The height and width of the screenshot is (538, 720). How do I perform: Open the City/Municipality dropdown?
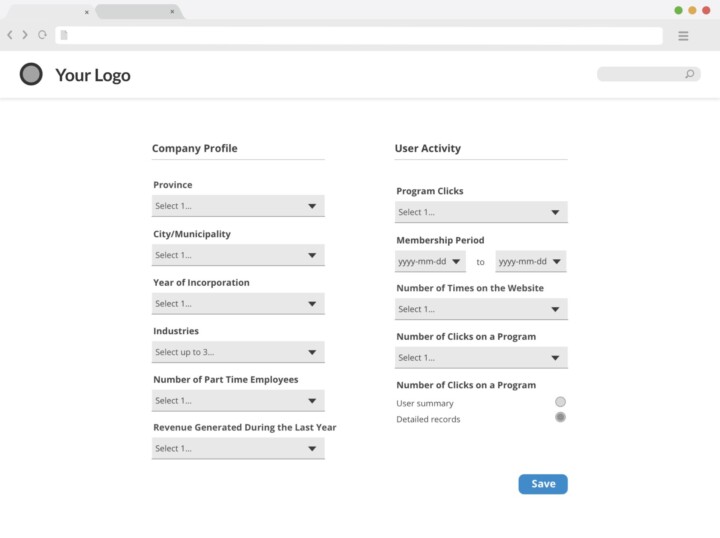[x=238, y=255]
